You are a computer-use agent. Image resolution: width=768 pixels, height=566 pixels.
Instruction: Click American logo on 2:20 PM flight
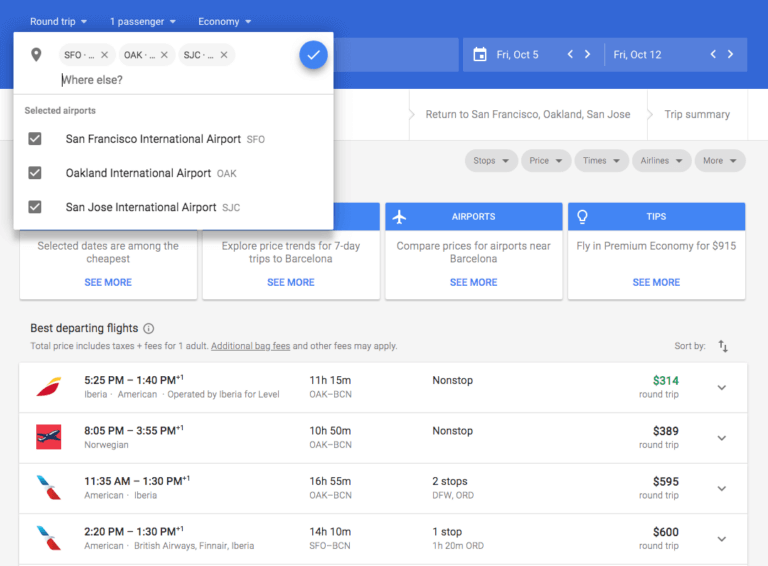(x=48, y=538)
